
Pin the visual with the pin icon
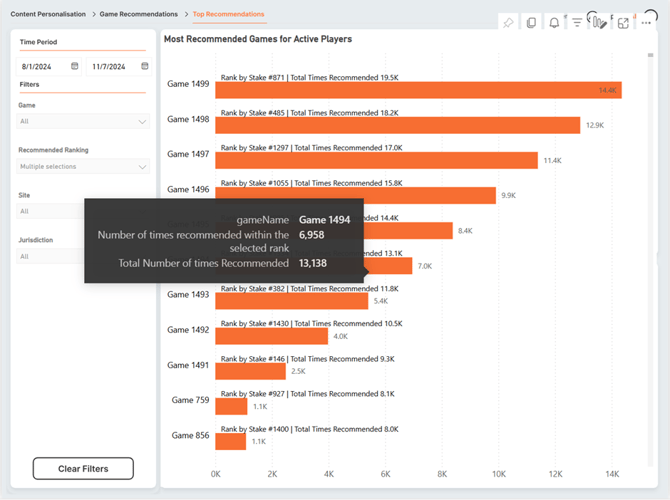pyautogui.click(x=508, y=23)
